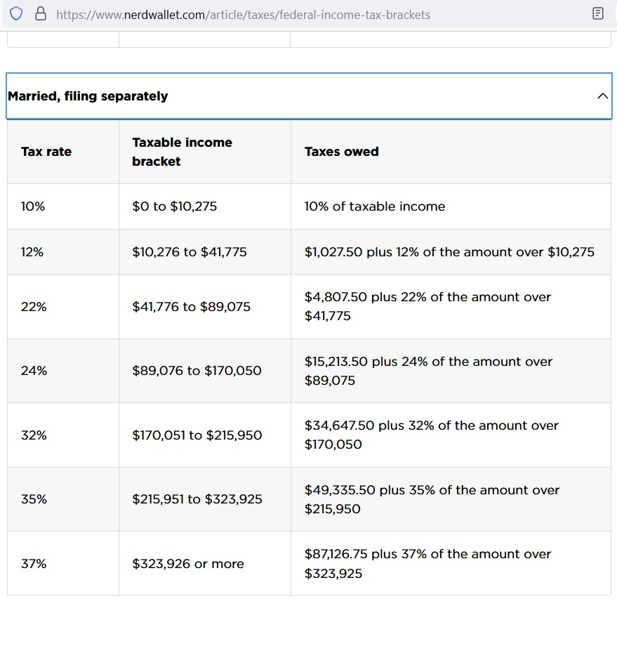Image resolution: width=617 pixels, height=672 pixels.
Task: Click the 'Married, filing separately' heading
Action: pos(88,96)
